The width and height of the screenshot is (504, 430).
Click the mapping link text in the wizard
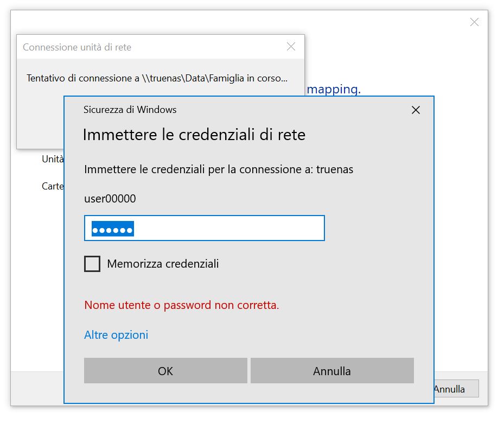coord(334,89)
